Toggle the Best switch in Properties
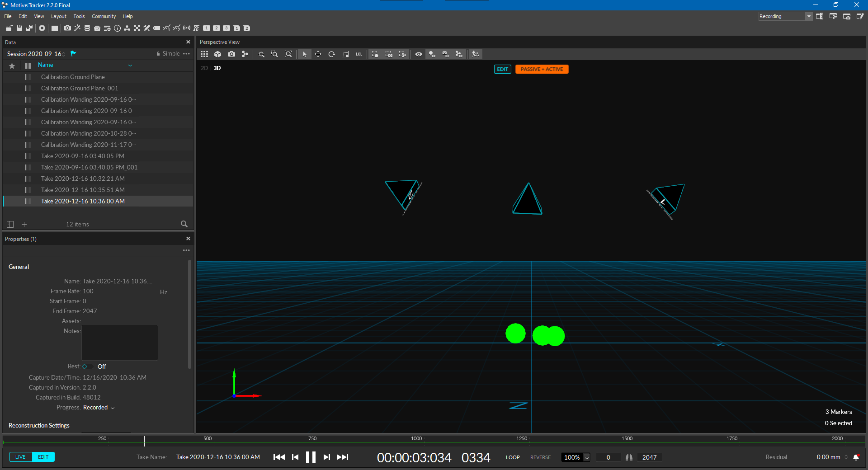868x470 pixels. click(87, 367)
